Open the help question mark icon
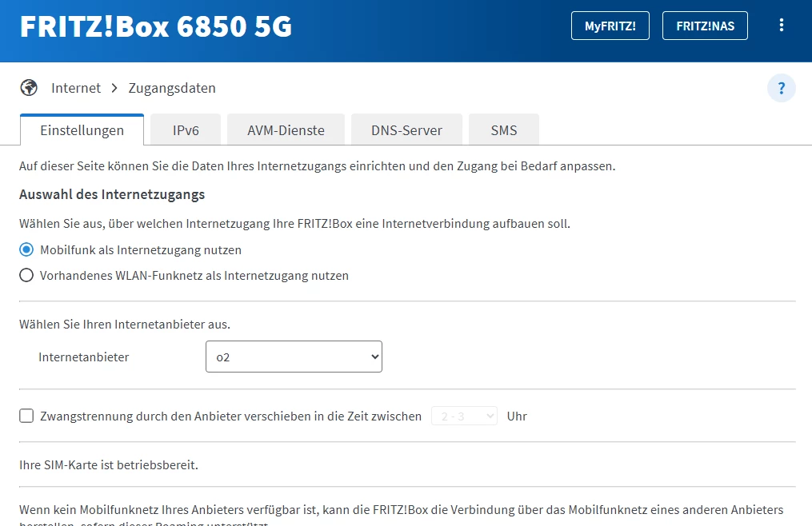The width and height of the screenshot is (812, 526). (782, 88)
